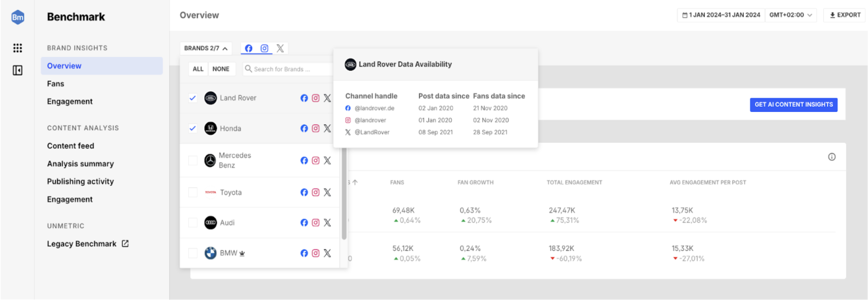Click the 69,48K fans value
Viewport: 868px width, 300px height.
pos(403,210)
